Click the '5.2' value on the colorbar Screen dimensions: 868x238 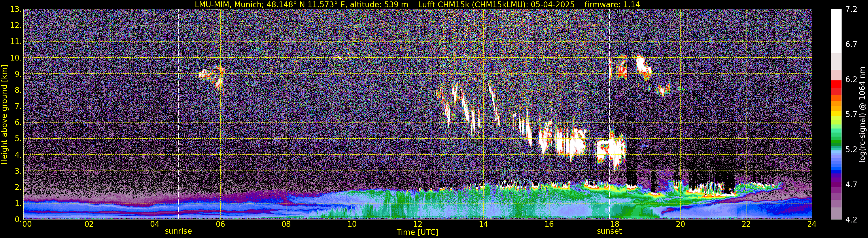(x=851, y=149)
